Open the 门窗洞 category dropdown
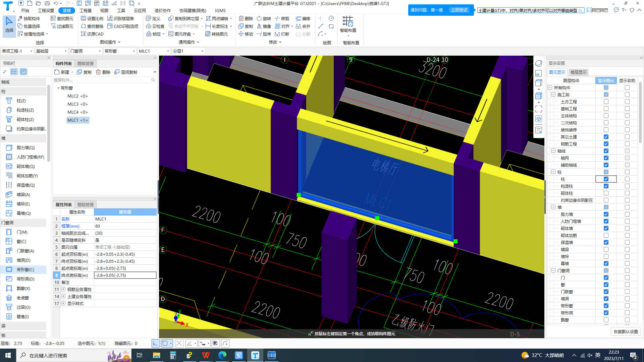Viewport: 644px width, 362px height. click(x=86, y=51)
